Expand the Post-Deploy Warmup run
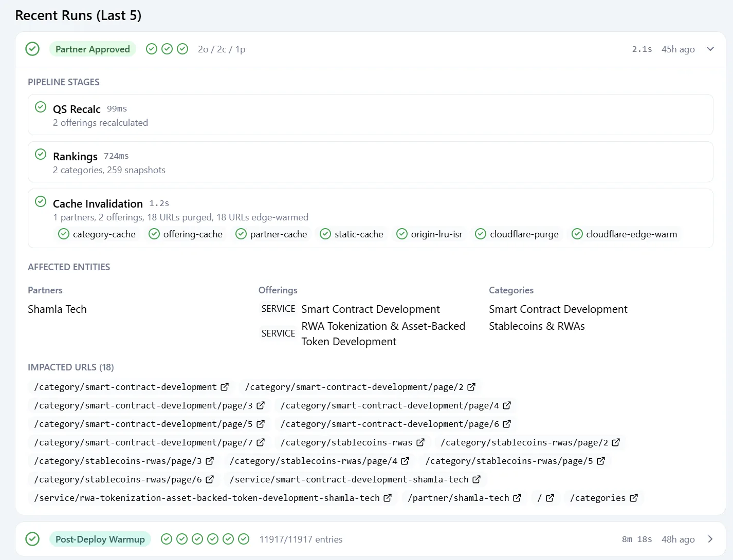733x560 pixels. click(x=710, y=539)
